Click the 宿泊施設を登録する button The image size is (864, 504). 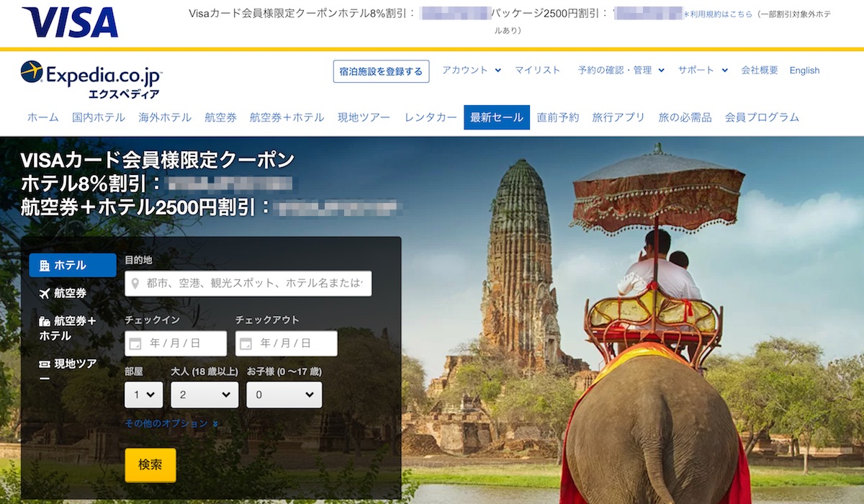click(381, 71)
